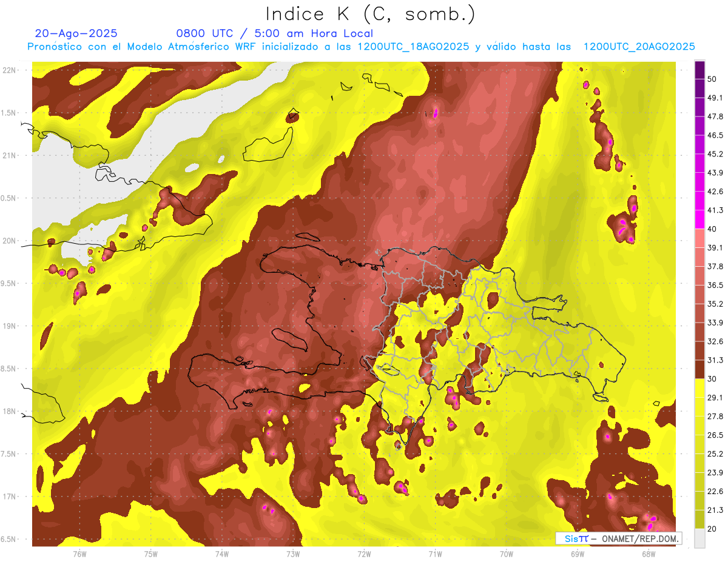Click the "17N" latitude axis label
The image size is (728, 562).
point(10,497)
